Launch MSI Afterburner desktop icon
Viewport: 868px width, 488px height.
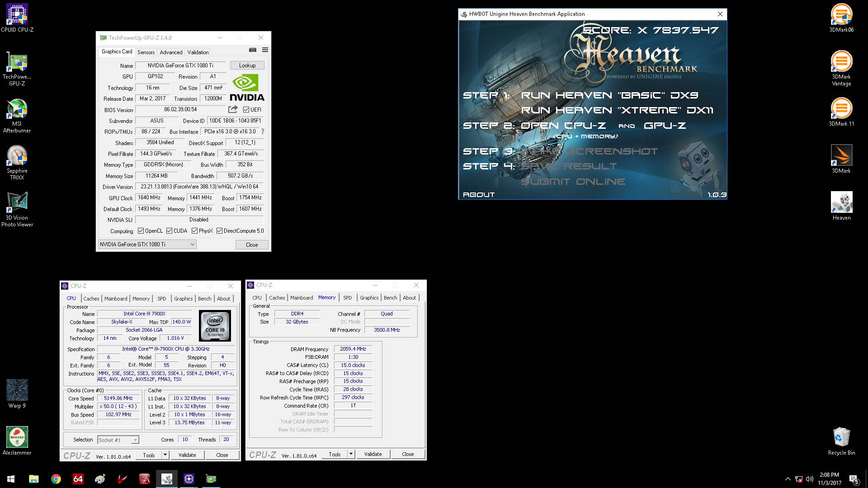[x=17, y=116]
